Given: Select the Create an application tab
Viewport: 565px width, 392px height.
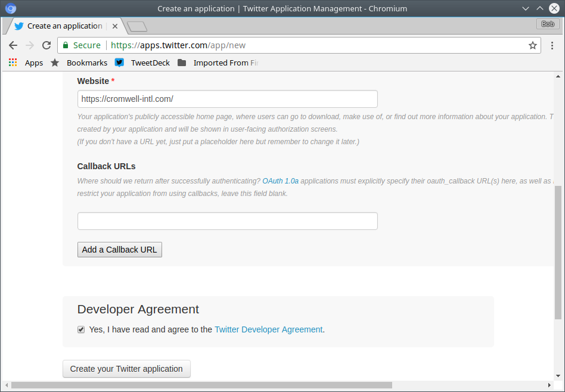Looking at the screenshot, I should (65, 26).
